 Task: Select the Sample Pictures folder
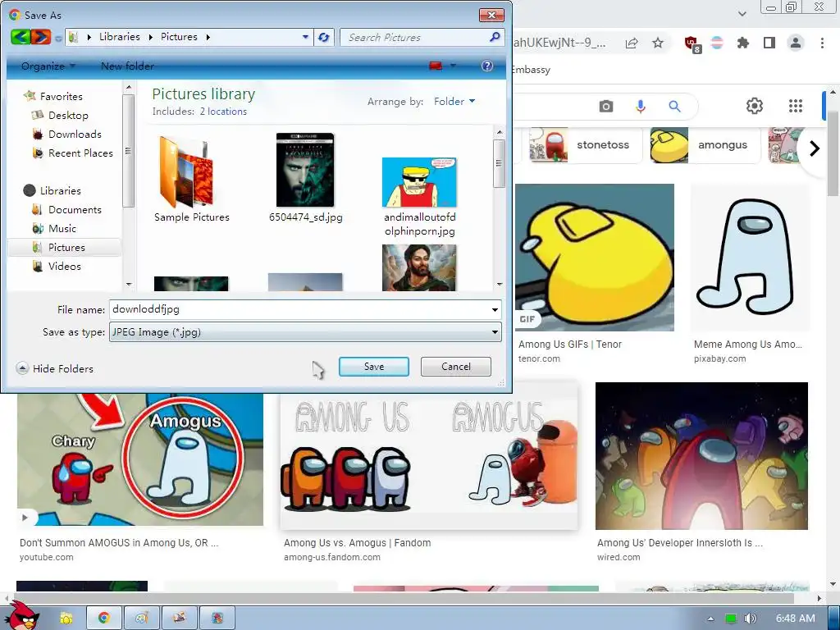192,179
